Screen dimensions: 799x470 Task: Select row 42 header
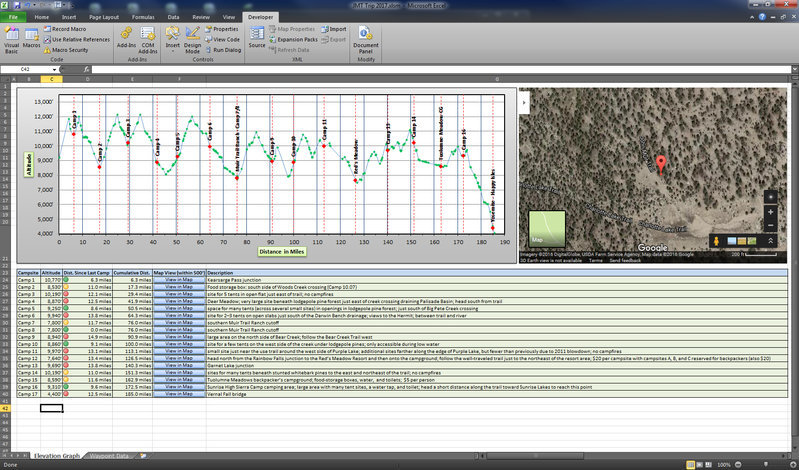[5, 408]
